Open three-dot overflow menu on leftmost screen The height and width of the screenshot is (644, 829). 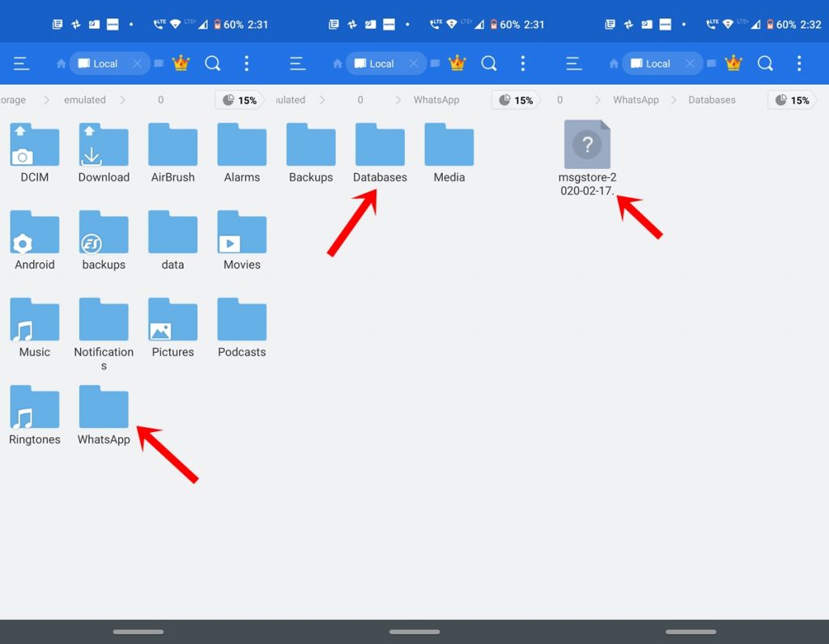point(247,64)
